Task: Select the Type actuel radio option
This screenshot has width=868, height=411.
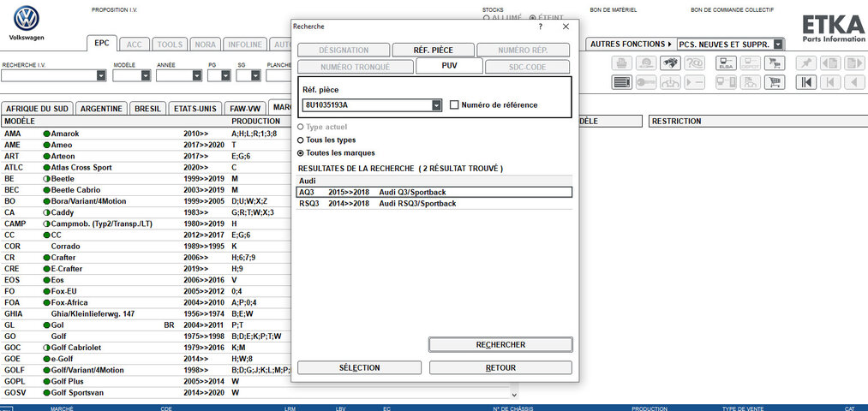Action: 301,128
